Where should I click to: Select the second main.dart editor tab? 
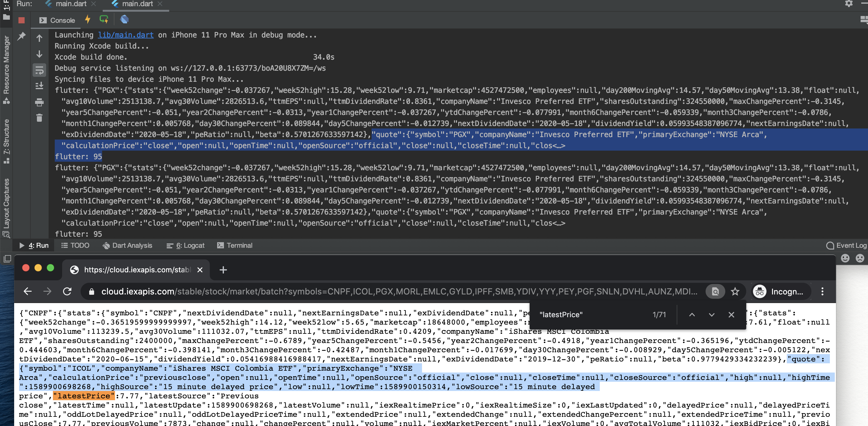click(135, 4)
